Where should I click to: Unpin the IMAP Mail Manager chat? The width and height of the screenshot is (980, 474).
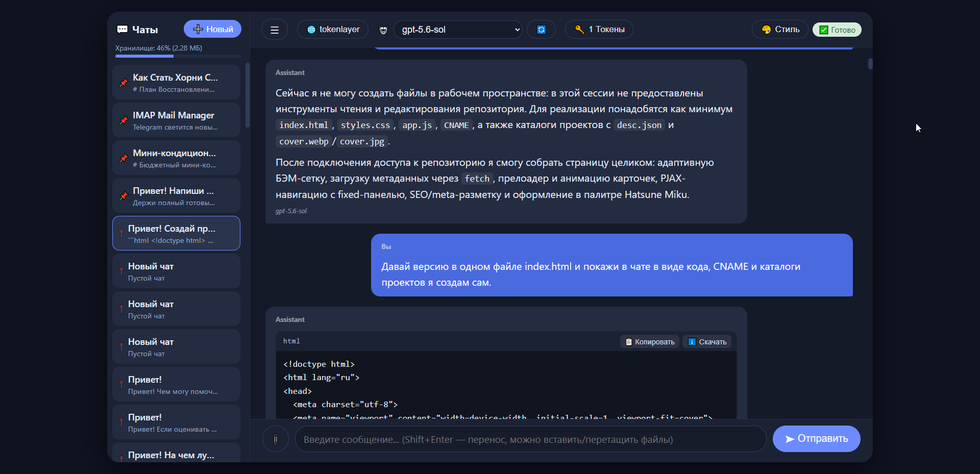[x=124, y=120]
